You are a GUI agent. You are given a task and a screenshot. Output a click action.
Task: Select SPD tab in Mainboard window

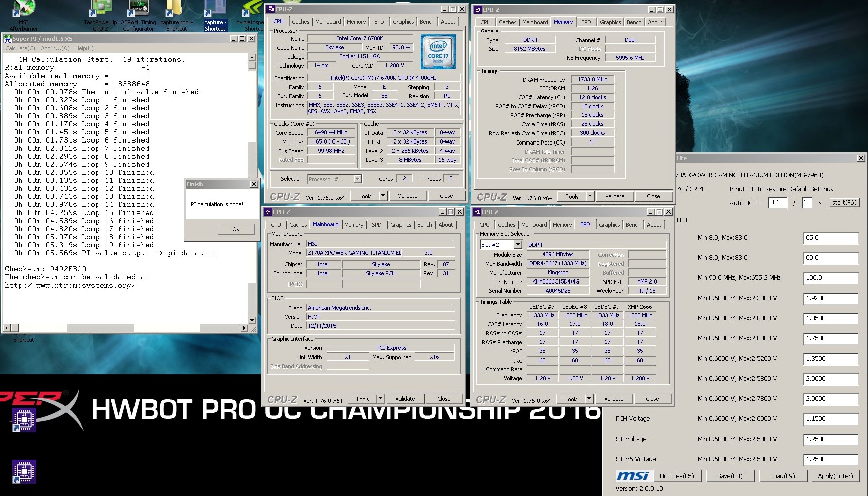click(x=377, y=225)
